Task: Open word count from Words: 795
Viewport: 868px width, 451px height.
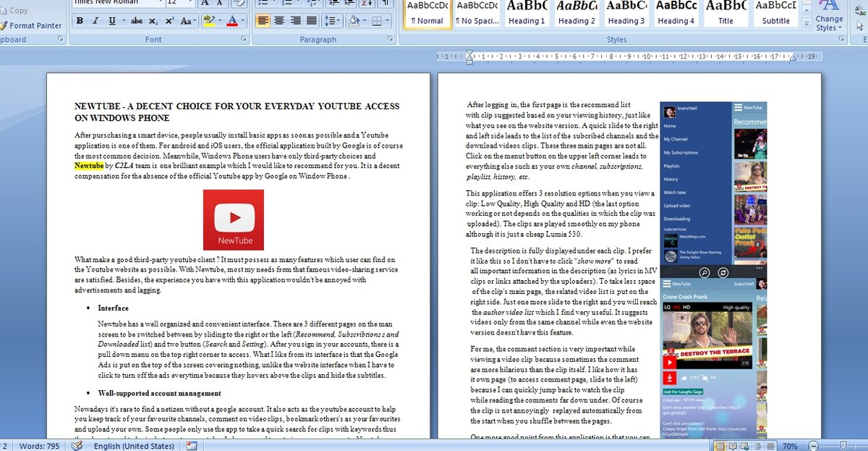Action: (x=40, y=446)
